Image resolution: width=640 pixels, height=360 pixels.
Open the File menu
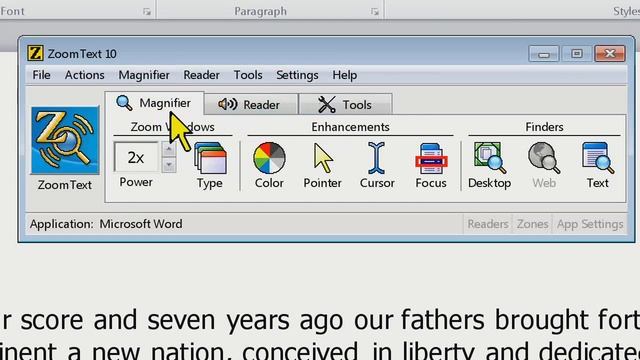click(x=41, y=75)
